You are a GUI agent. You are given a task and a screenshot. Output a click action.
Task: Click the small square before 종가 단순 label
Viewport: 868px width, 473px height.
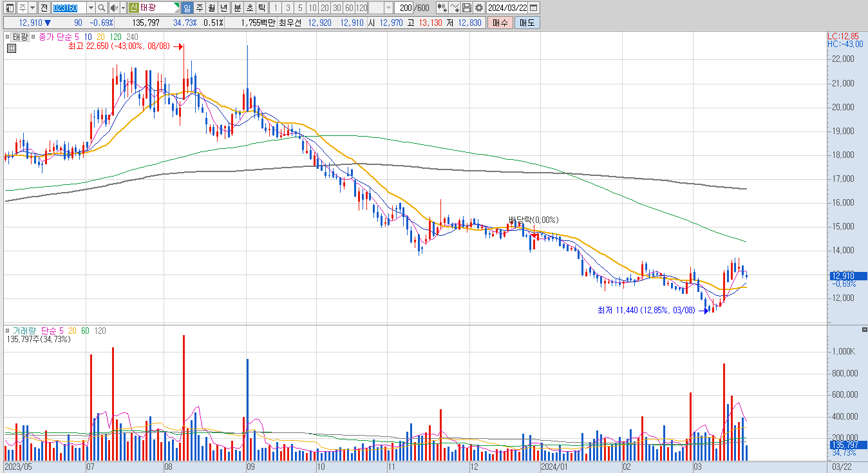(x=33, y=37)
